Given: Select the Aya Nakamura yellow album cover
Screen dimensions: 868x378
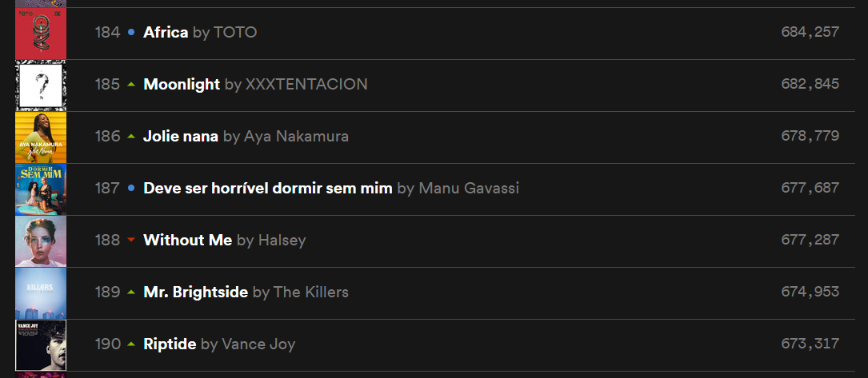Looking at the screenshot, I should click(x=41, y=137).
